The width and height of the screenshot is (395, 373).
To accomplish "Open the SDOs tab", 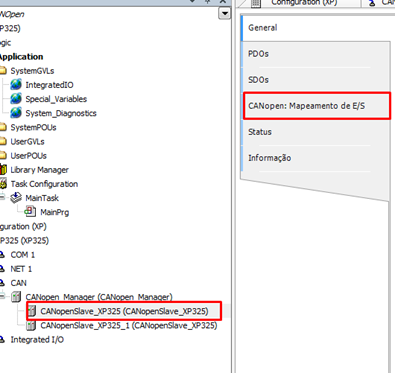I will point(316,80).
